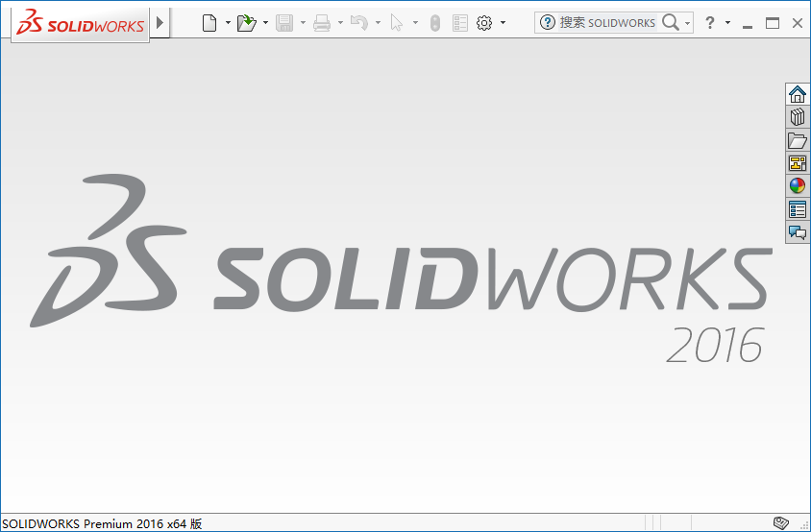Open the Custom Properties tab
Image resolution: width=811 pixels, height=532 pixels.
798,209
